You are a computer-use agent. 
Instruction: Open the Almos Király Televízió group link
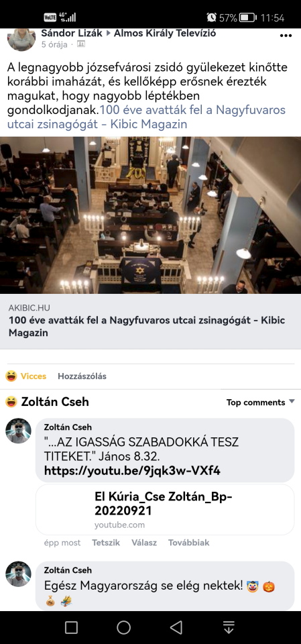(x=165, y=33)
